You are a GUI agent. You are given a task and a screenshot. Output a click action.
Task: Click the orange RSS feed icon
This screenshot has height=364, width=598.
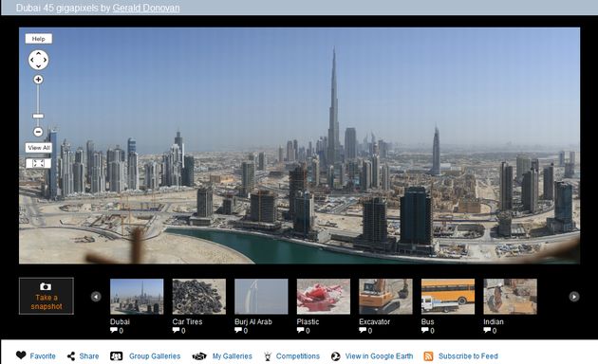point(428,356)
